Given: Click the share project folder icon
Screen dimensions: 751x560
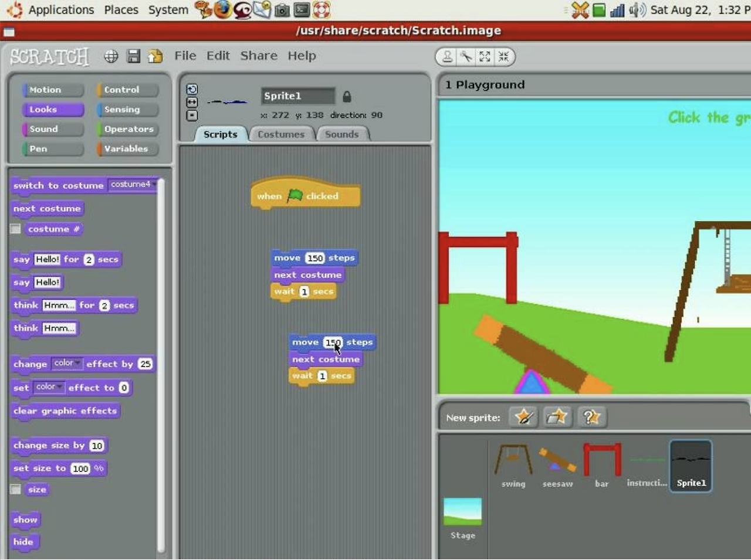Looking at the screenshot, I should (155, 56).
